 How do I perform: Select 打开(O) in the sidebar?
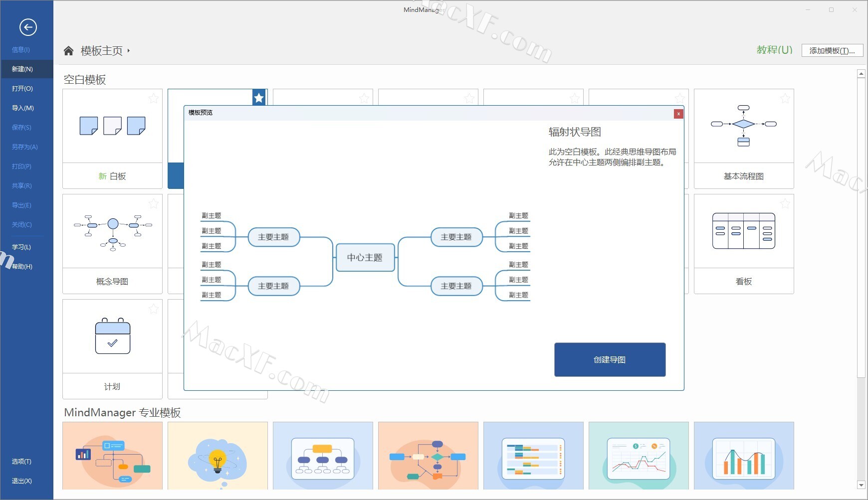pos(22,88)
